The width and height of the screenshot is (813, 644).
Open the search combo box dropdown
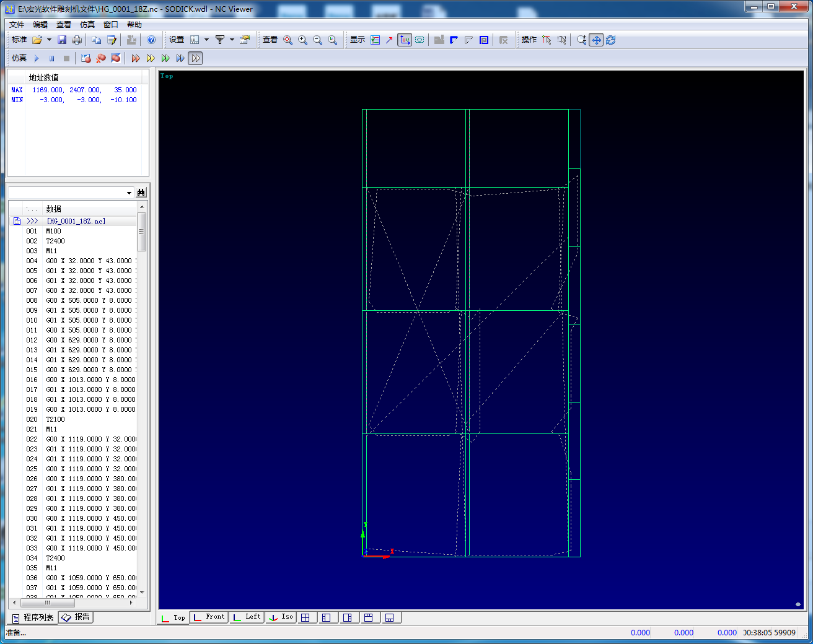point(129,193)
